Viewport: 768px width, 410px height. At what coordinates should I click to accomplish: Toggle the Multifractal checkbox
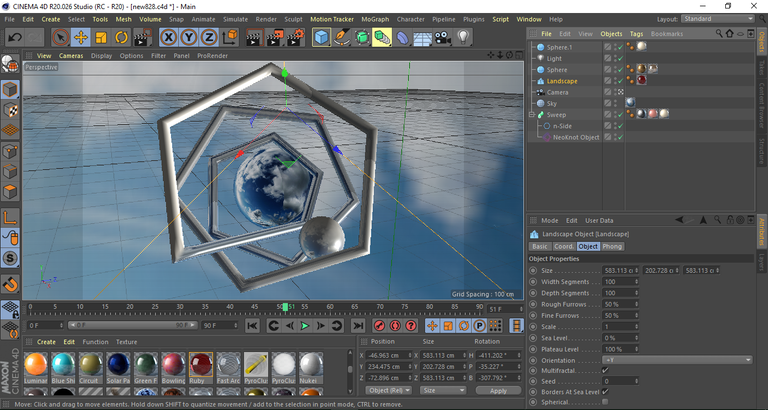coord(605,371)
